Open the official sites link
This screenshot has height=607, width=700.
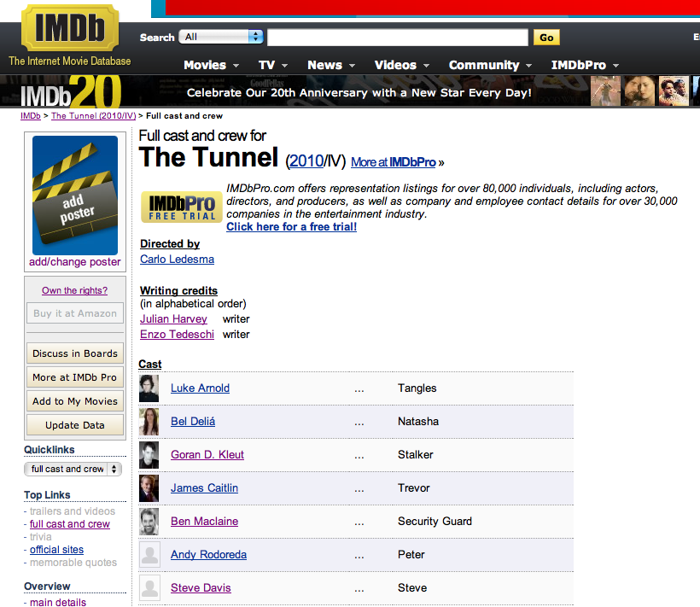[x=56, y=550]
